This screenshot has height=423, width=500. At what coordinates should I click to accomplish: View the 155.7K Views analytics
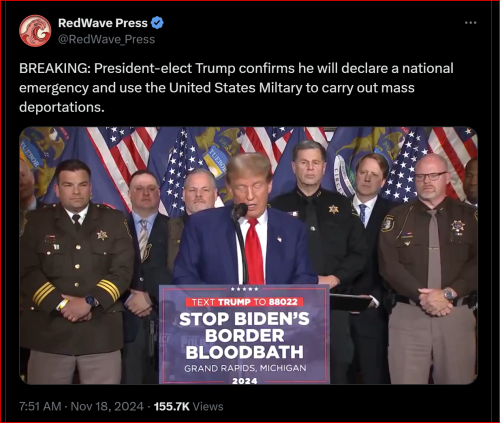click(188, 406)
